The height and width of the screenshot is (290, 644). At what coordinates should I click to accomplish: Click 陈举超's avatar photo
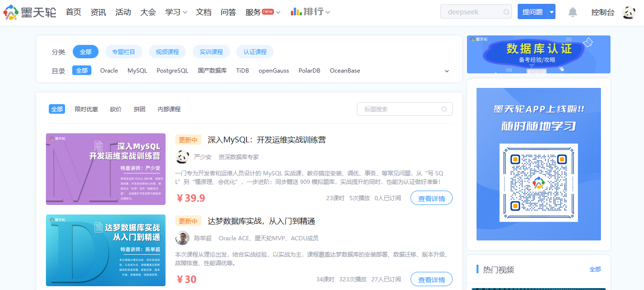182,238
